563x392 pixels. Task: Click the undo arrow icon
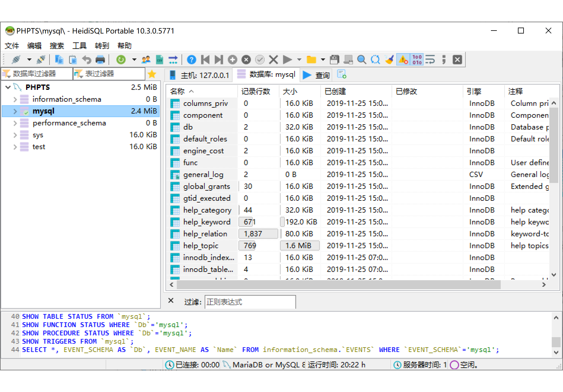(86, 60)
